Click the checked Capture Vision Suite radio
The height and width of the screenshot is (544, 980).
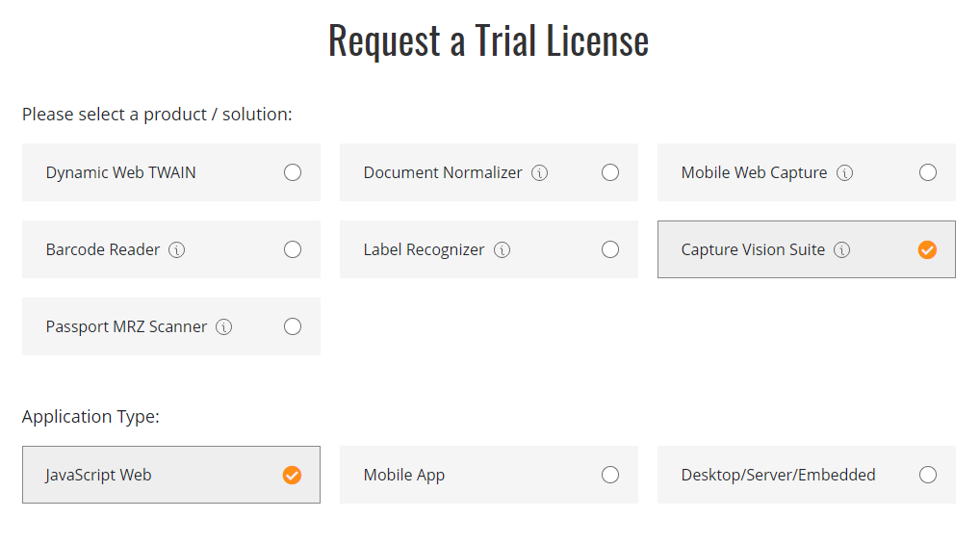tap(927, 249)
